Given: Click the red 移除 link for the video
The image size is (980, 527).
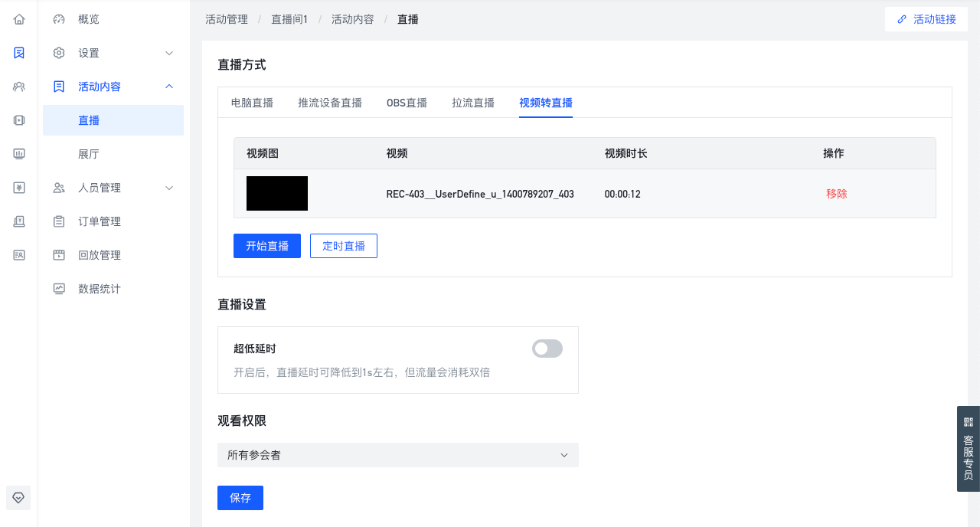Looking at the screenshot, I should (837, 194).
